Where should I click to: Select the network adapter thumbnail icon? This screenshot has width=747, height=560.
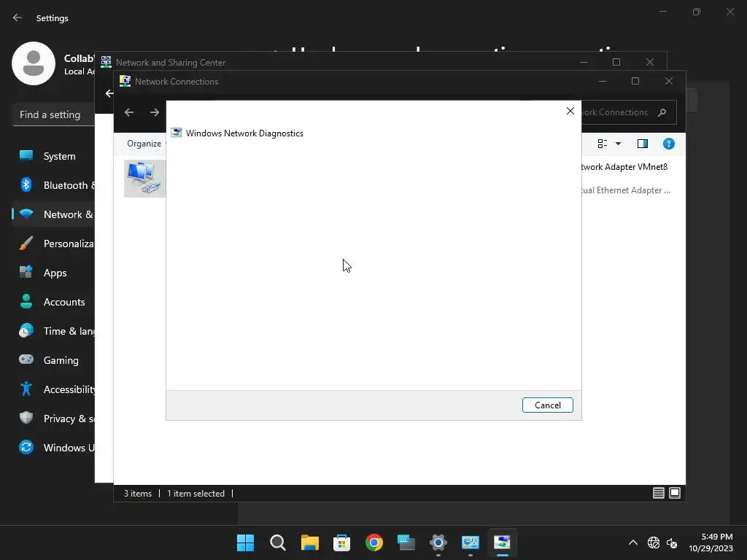tap(145, 178)
